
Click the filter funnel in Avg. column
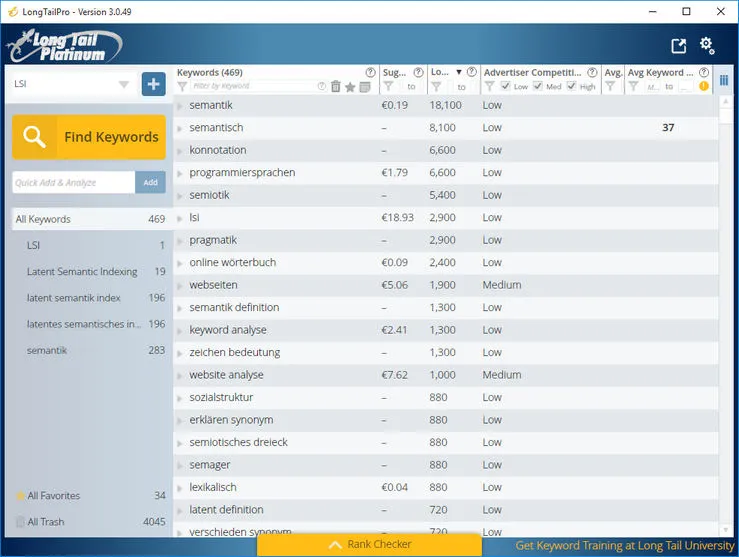610,87
